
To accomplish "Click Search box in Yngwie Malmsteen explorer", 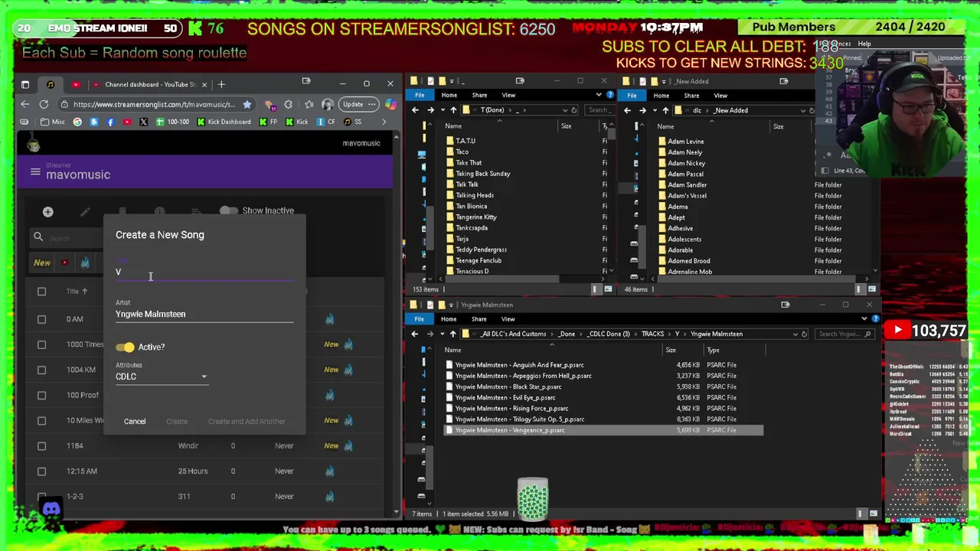I will pos(844,334).
